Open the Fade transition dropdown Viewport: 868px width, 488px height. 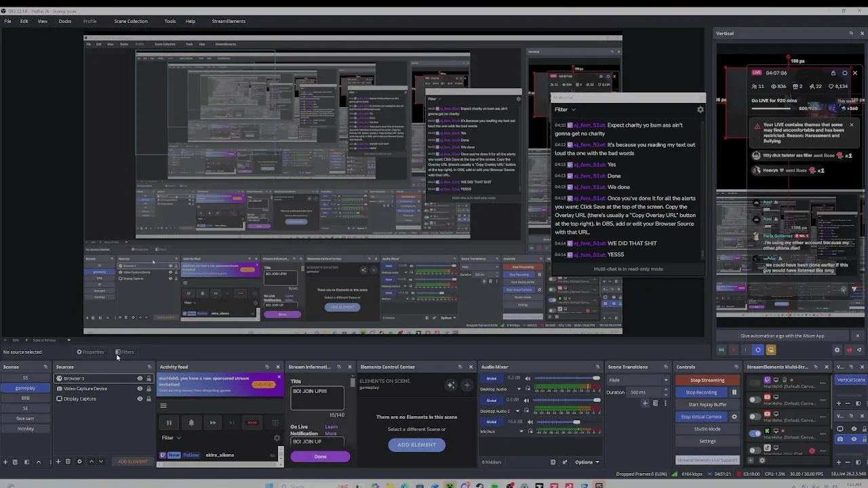638,380
